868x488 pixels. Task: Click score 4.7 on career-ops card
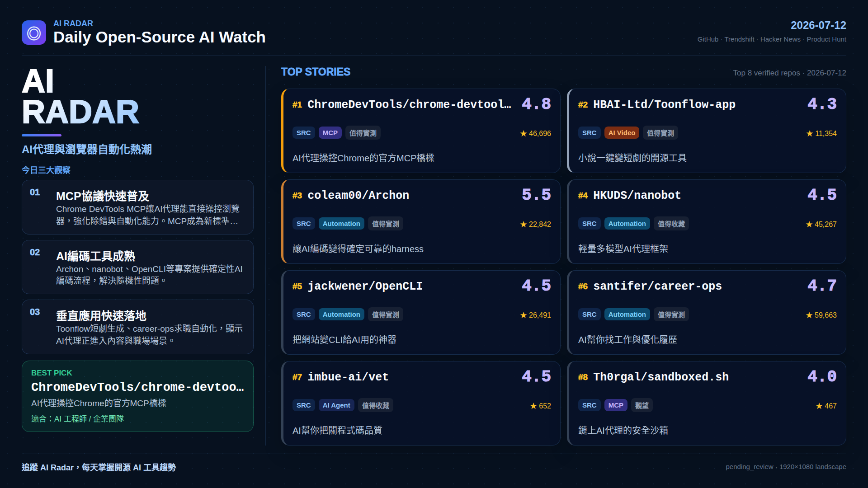[822, 286]
